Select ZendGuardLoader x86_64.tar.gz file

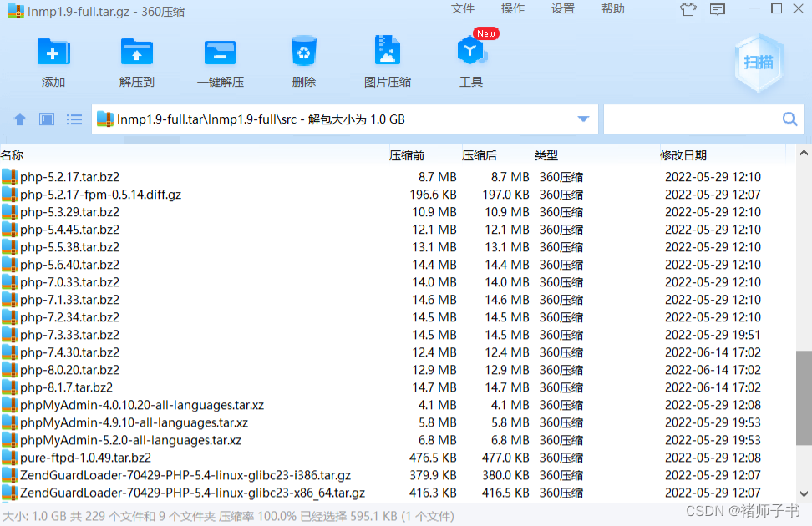pyautogui.click(x=192, y=493)
